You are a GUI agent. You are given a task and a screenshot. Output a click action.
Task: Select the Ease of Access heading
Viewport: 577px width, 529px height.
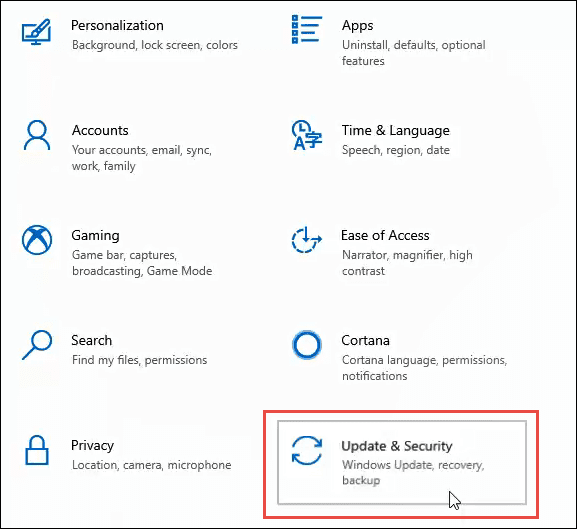(x=385, y=235)
